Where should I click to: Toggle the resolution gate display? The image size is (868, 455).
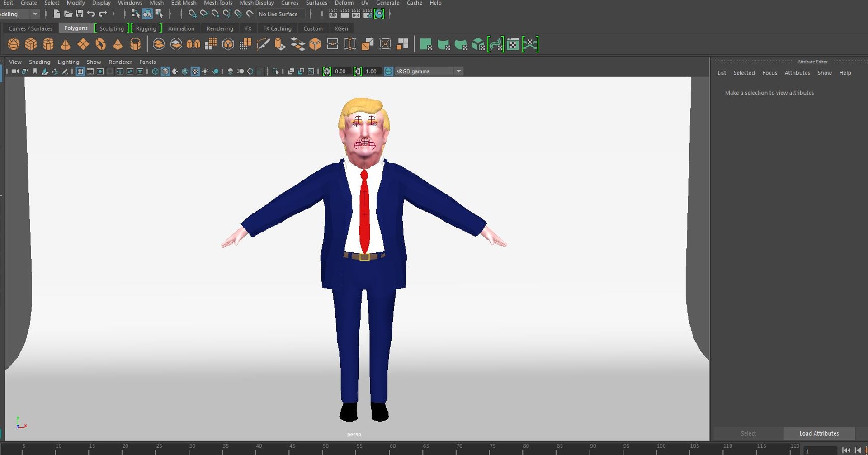(100, 71)
